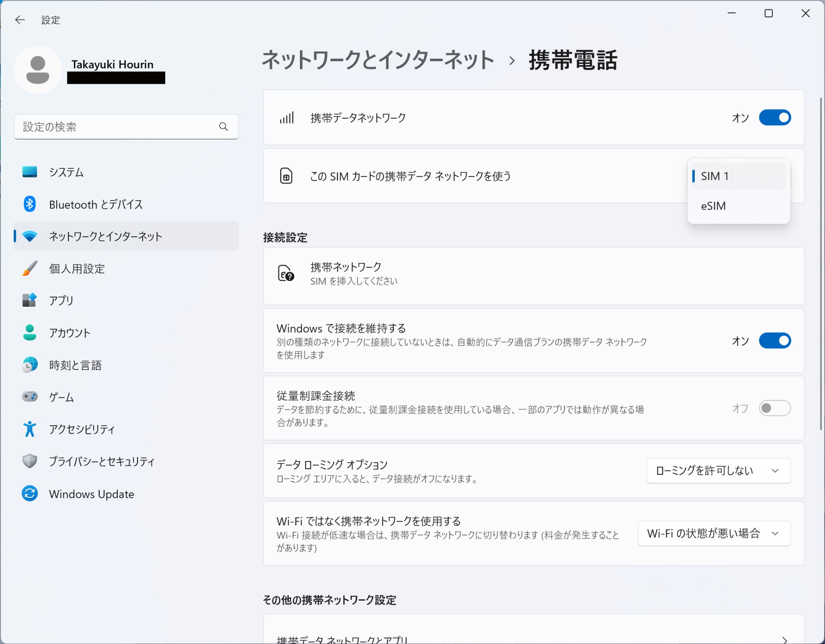The image size is (825, 644).
Task: Open the Wi-Fi の状態が悪い場合 dropdown
Action: (x=713, y=533)
